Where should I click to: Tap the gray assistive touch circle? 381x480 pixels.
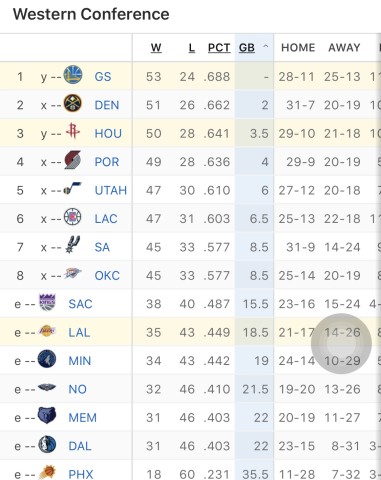[x=341, y=344]
